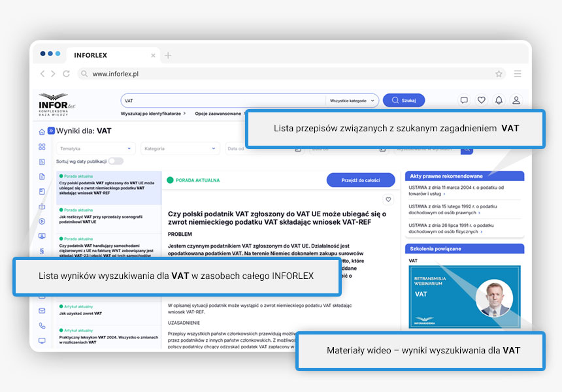Click the home icon in the left sidebar

tap(42, 131)
